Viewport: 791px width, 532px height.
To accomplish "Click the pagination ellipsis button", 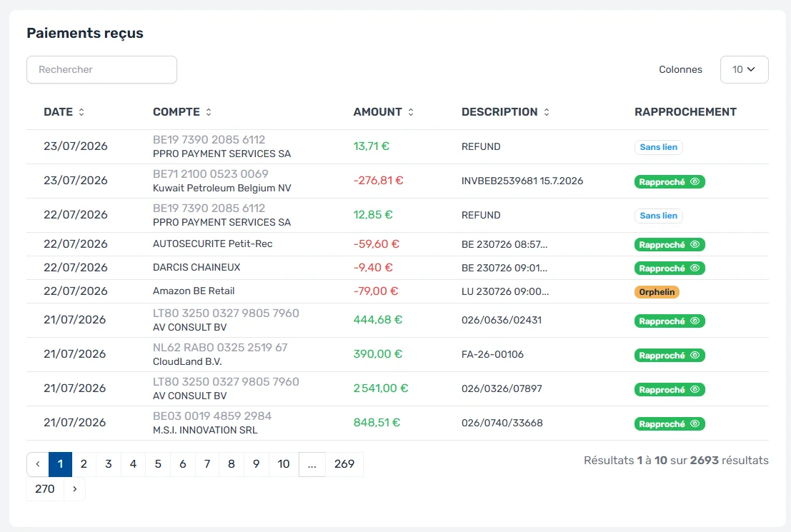I will tap(312, 464).
